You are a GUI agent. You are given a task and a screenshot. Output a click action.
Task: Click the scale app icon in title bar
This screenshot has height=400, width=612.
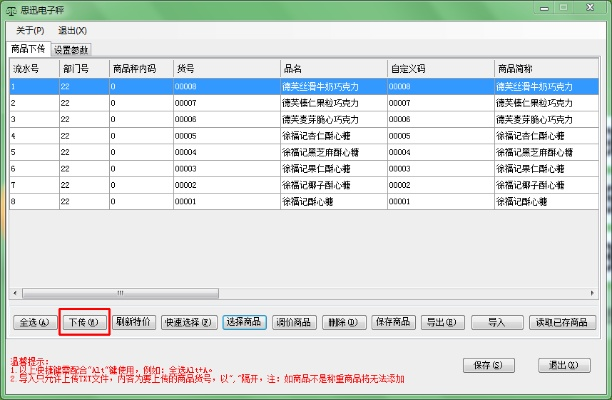pos(12,11)
